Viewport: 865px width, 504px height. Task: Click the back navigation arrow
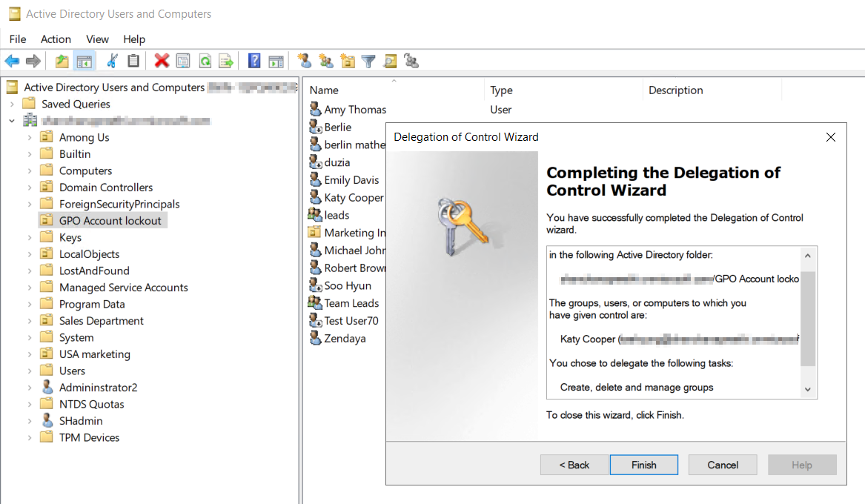(x=13, y=61)
